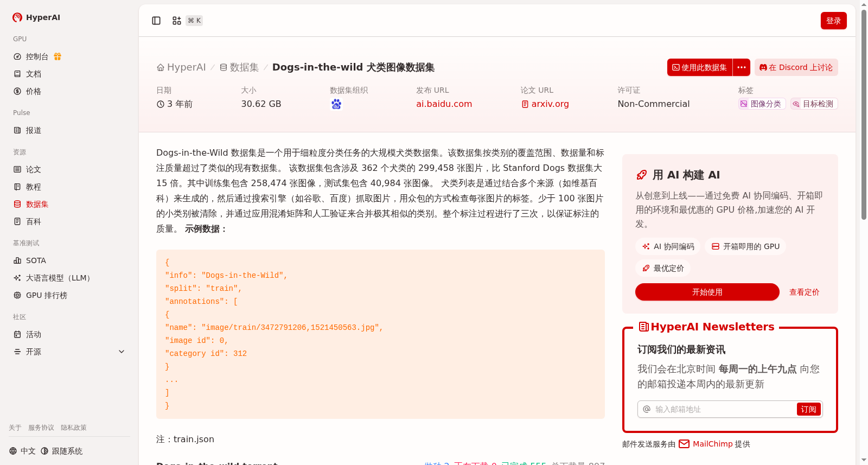Open the gift icon next to 控制台
Viewport: 868px width, 465px height.
58,56
